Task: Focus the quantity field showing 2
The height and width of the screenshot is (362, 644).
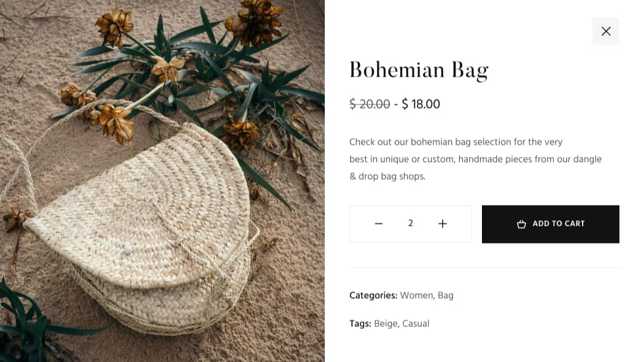Action: 411,223
